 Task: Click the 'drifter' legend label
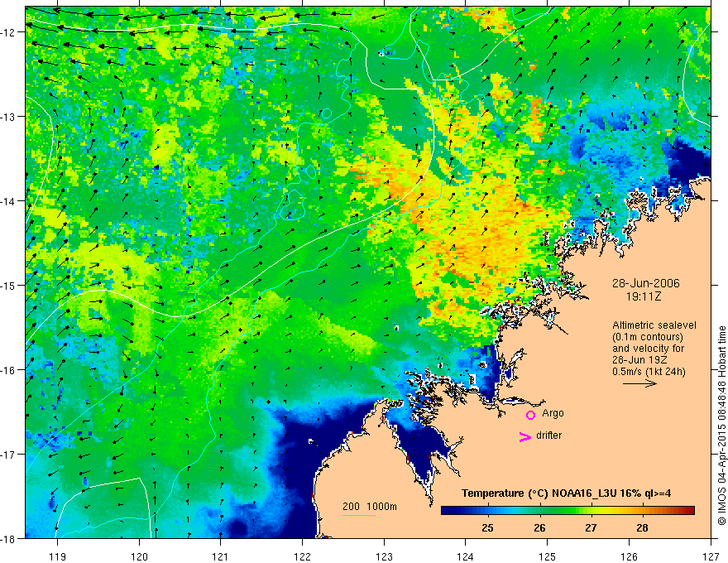(x=548, y=435)
